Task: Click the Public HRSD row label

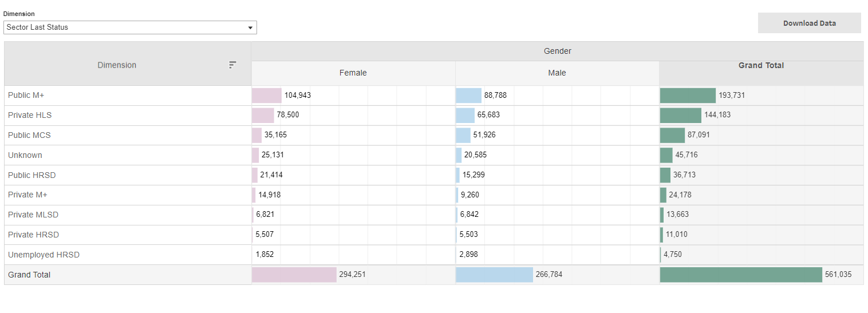Action: point(32,175)
